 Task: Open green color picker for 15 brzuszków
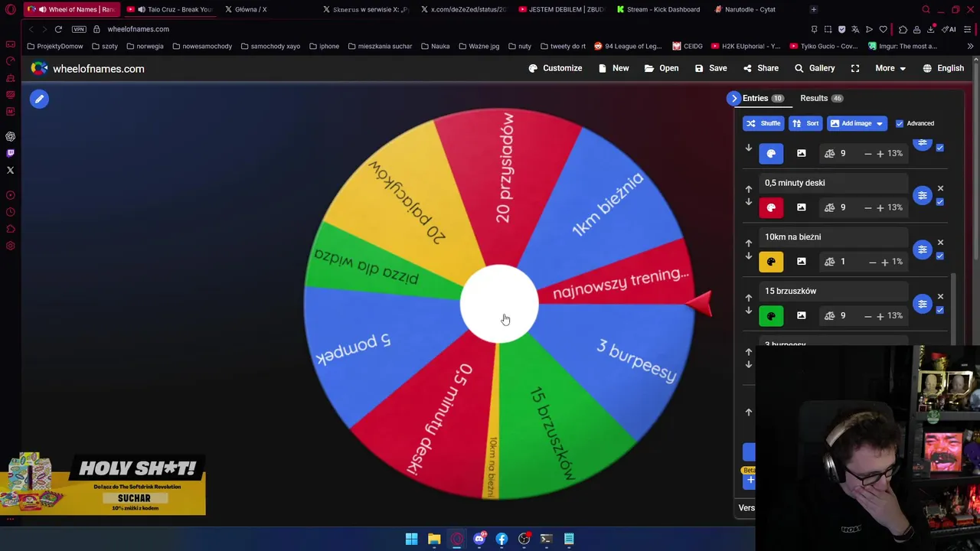771,315
